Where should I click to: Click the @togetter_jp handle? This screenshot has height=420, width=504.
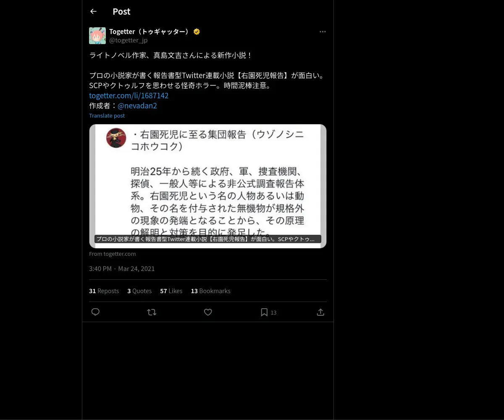coord(128,40)
